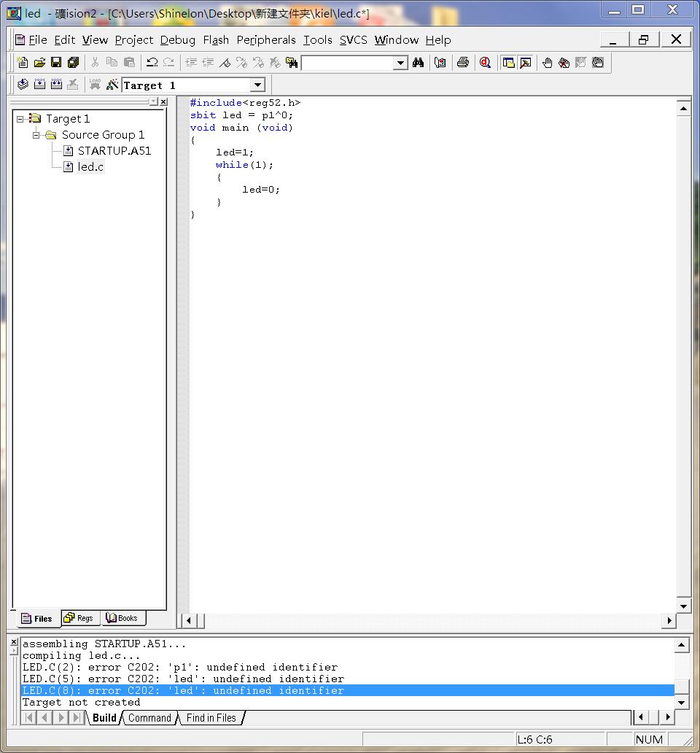Switch to the Files tab

click(x=37, y=619)
